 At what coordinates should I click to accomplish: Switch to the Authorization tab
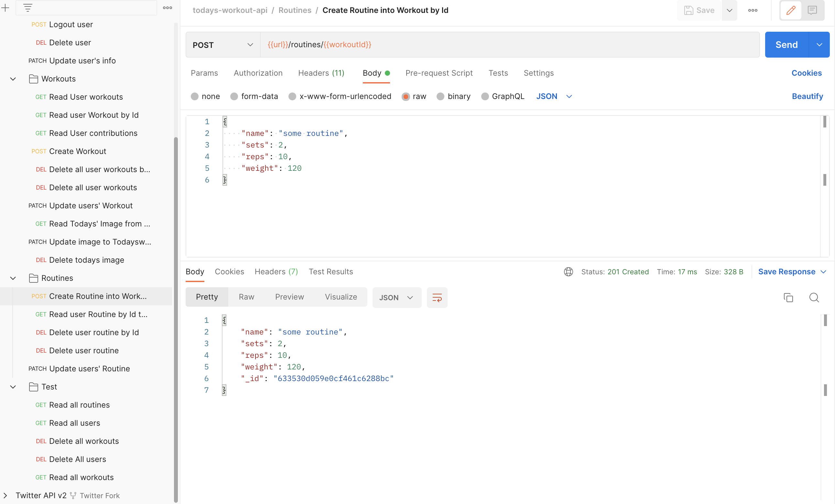coord(258,73)
